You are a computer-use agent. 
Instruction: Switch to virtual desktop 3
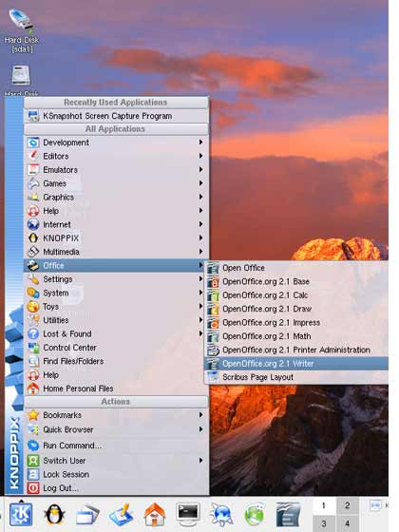[x=324, y=522]
